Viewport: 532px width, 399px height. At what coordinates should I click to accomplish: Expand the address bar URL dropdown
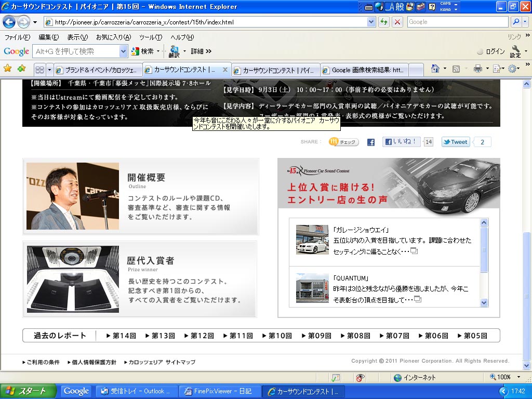371,22
